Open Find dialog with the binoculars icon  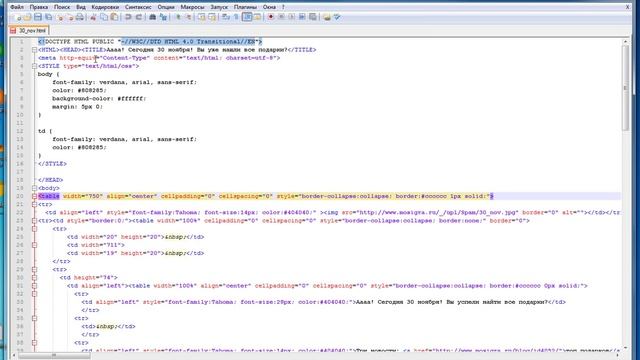coord(153,17)
